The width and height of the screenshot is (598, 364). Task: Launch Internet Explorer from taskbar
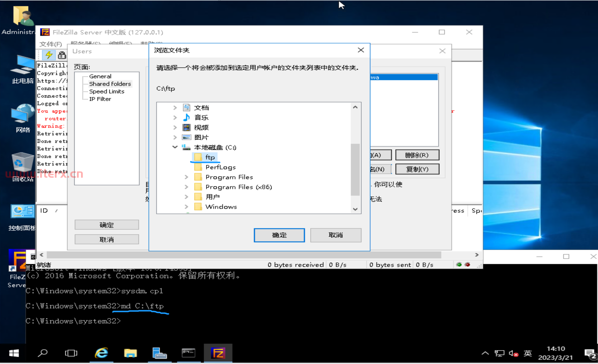pos(101,353)
